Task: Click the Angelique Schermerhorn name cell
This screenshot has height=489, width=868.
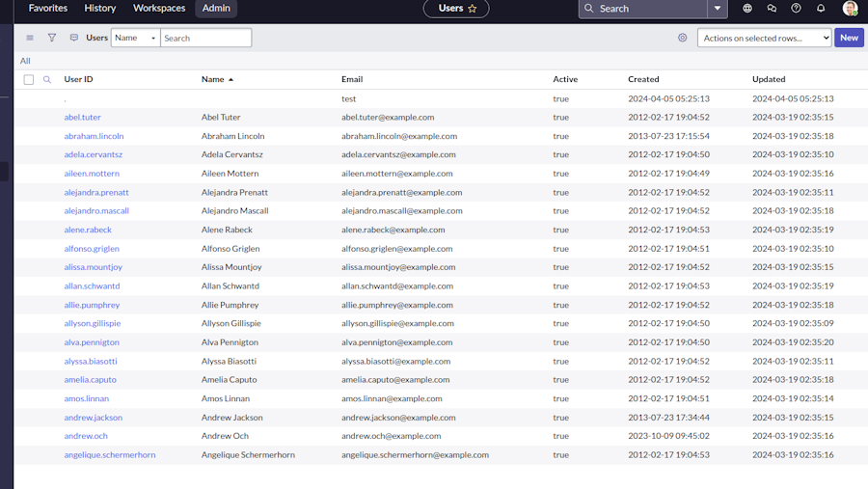Action: point(248,454)
